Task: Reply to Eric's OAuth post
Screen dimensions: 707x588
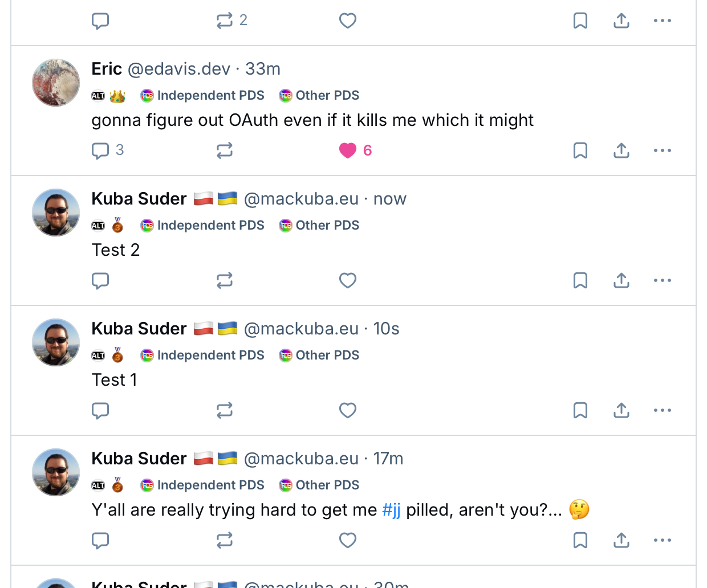Action: [100, 150]
